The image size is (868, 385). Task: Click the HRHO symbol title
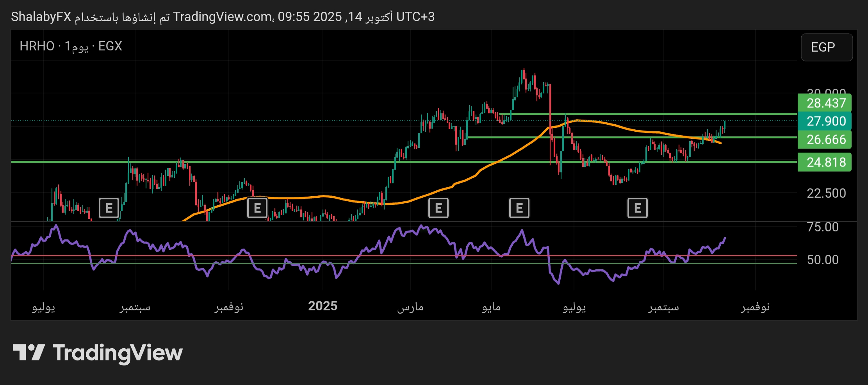pos(37,46)
